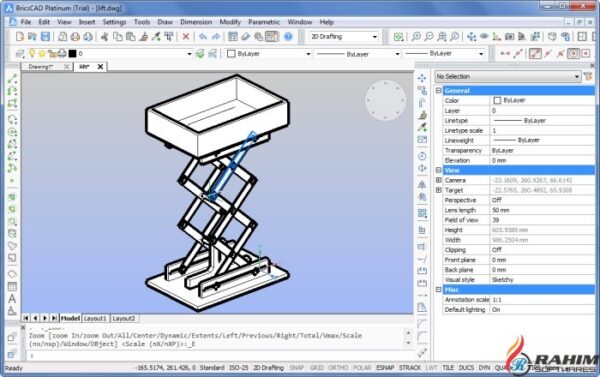Screen dimensions: 600x377
Task: Click the Copy icon
Action: [x=118, y=37]
